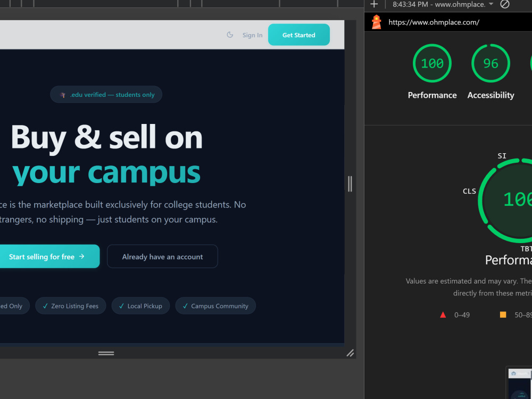Click the bottom horizontal resize handle of viewport

tap(106, 353)
